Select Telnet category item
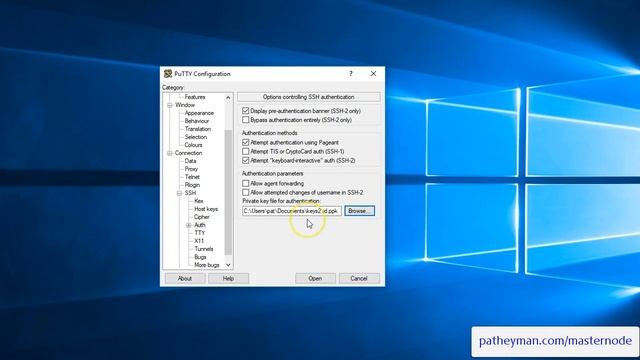 192,177
